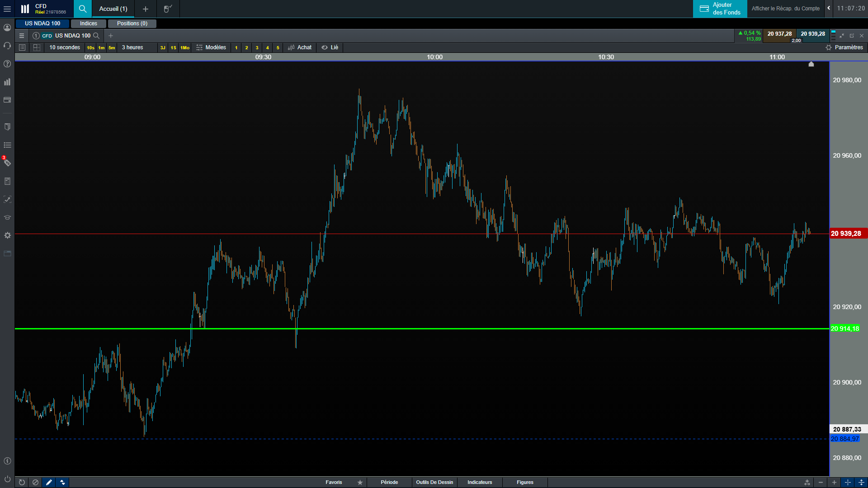Open the settings gear in left sidebar

coord(7,235)
